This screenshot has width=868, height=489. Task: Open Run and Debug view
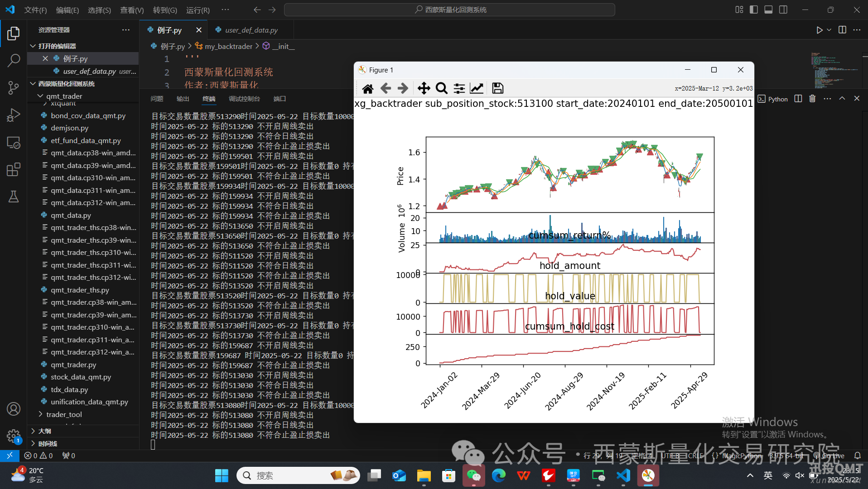pyautogui.click(x=14, y=115)
